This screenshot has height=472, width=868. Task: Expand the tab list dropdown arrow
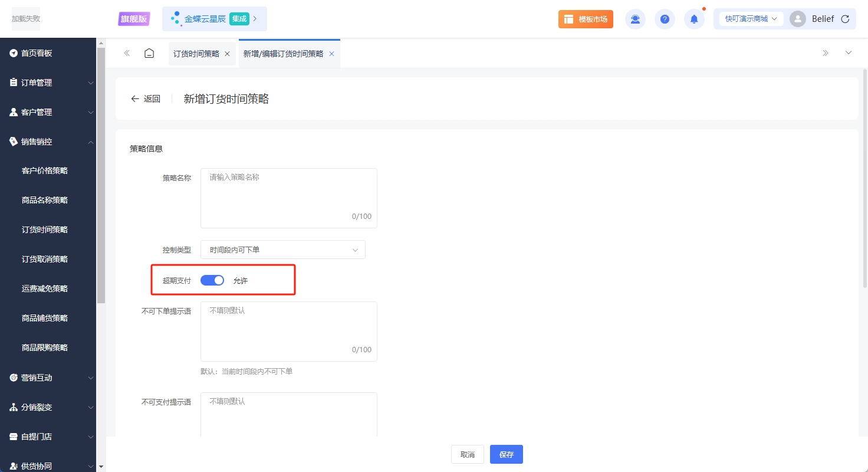[x=849, y=53]
